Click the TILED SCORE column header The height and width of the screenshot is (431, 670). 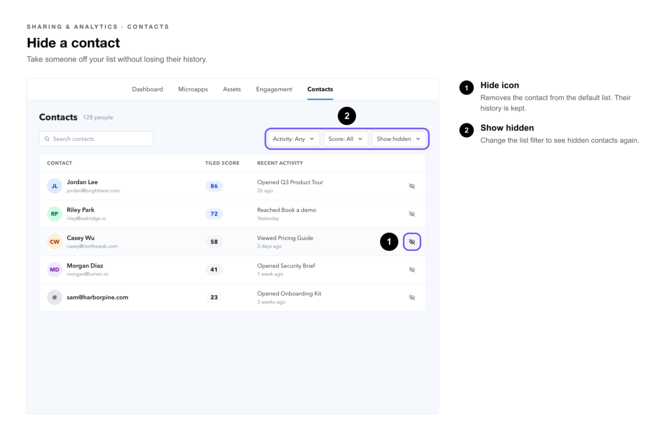(x=222, y=163)
